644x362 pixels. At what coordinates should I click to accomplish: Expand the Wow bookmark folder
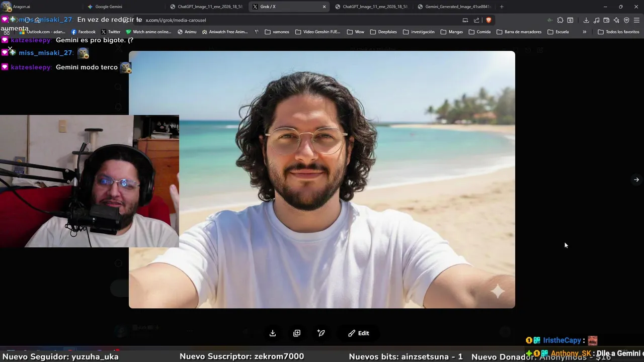[356, 32]
